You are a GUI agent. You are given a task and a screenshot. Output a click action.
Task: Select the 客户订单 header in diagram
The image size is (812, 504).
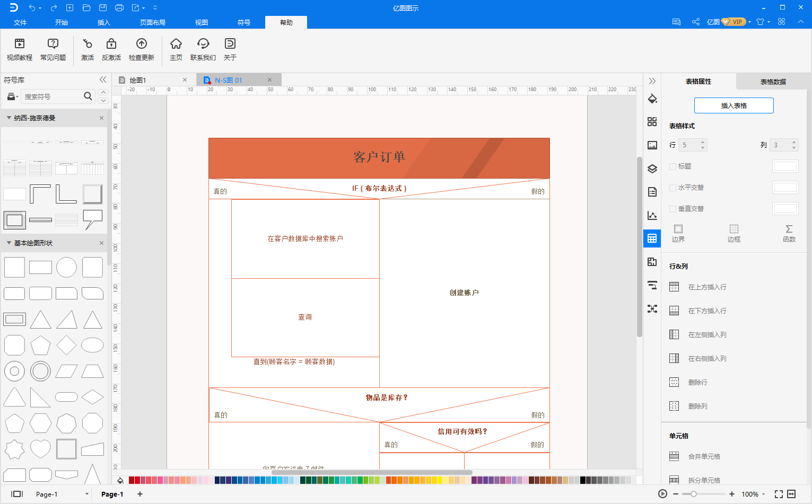[x=379, y=158]
